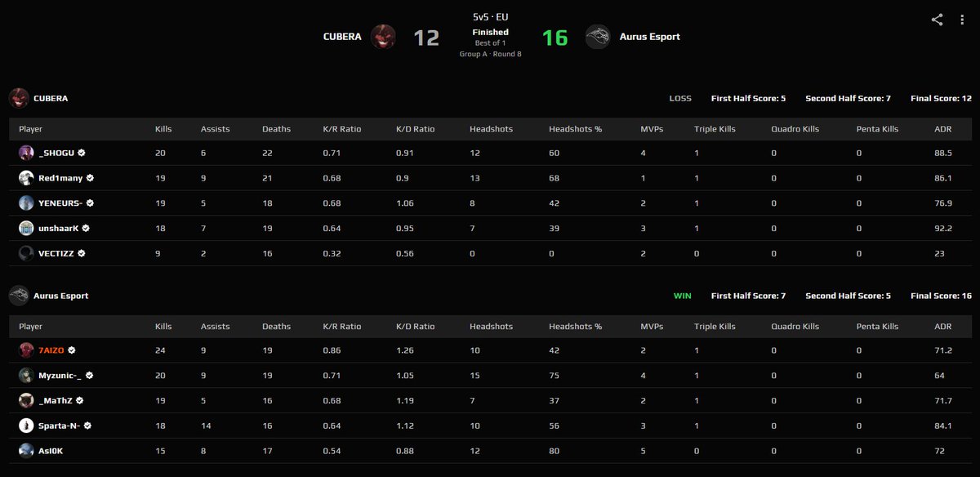Sort Aurus Esport stats by ADR column
This screenshot has height=477, width=980.
943,326
